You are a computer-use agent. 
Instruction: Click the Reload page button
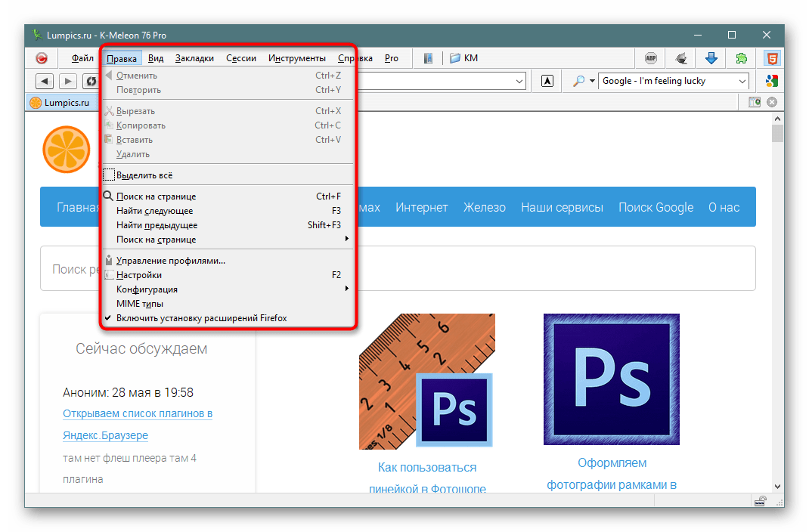(x=91, y=81)
